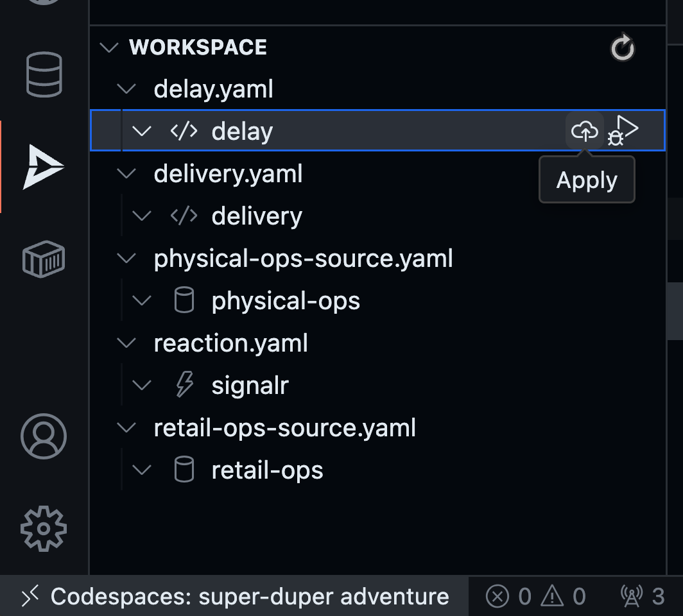
Task: Open the Accounts icon
Action: click(x=44, y=436)
